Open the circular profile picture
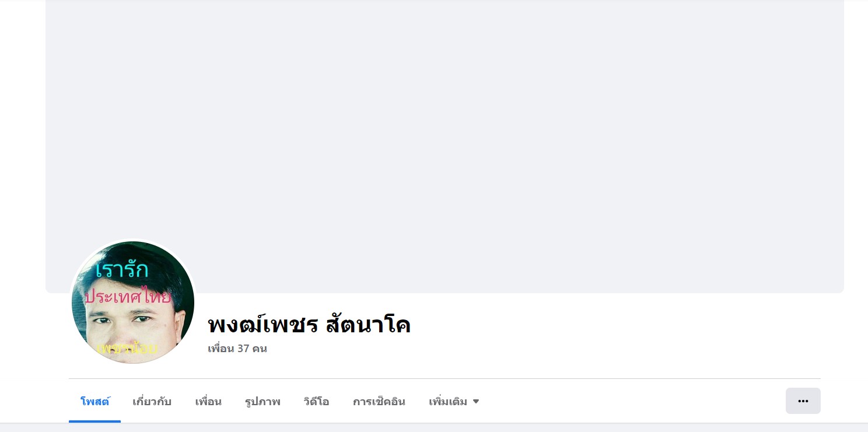Screen dimensions: 868x432 point(133,303)
